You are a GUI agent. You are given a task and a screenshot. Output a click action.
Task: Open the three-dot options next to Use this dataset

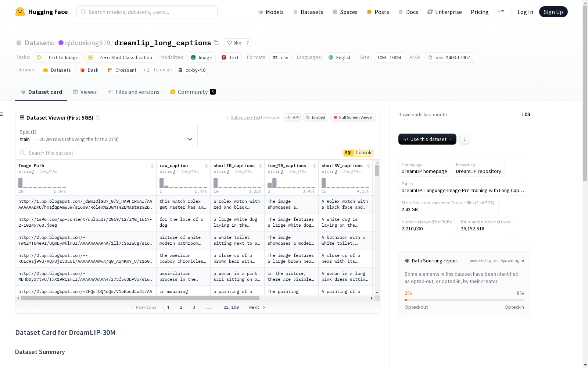click(465, 139)
